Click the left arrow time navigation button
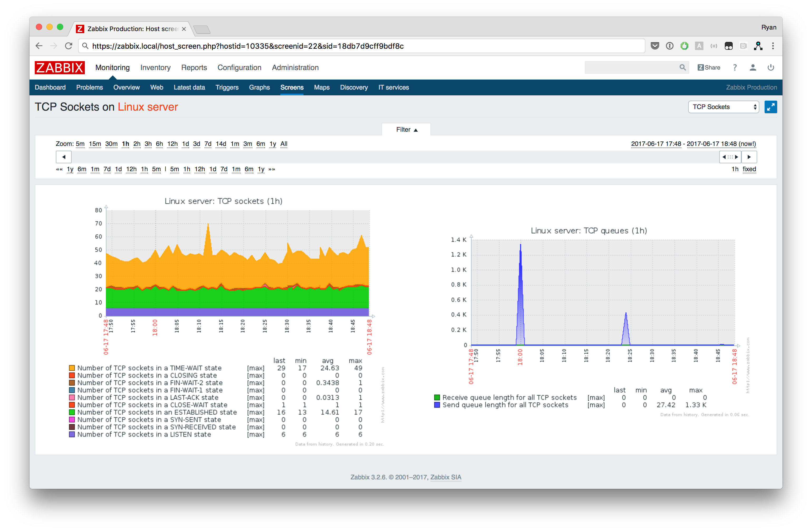Screen dimensions: 812x531 click(x=64, y=157)
